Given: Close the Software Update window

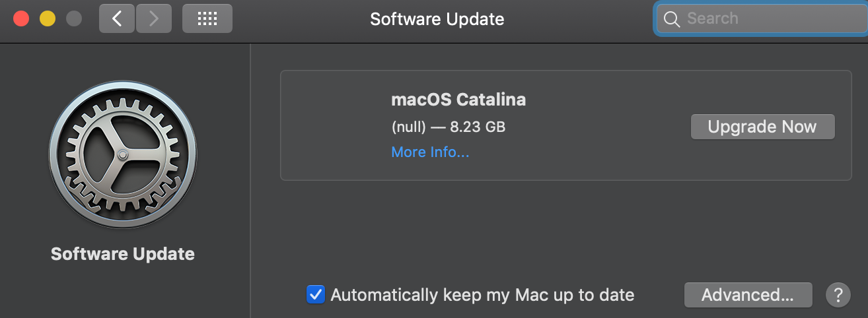Looking at the screenshot, I should tap(21, 18).
